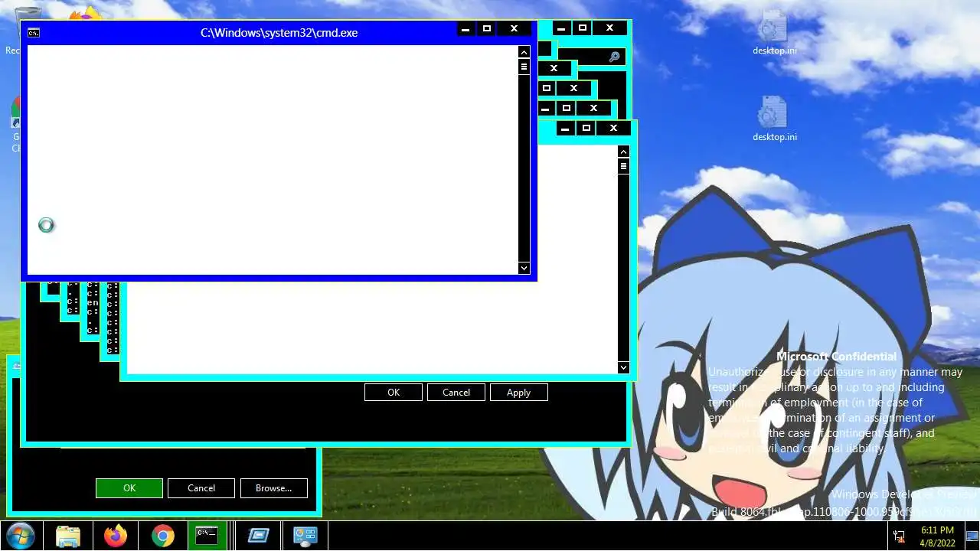Image resolution: width=980 pixels, height=551 pixels.
Task: Click the scrollbar thumb of cyan console window
Action: click(x=623, y=166)
